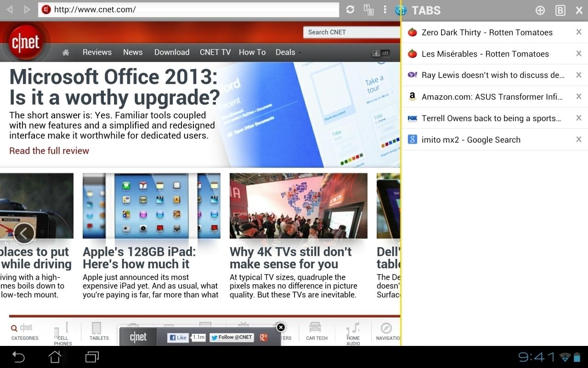Close the imito mx2 Google Search tab

pyautogui.click(x=579, y=139)
